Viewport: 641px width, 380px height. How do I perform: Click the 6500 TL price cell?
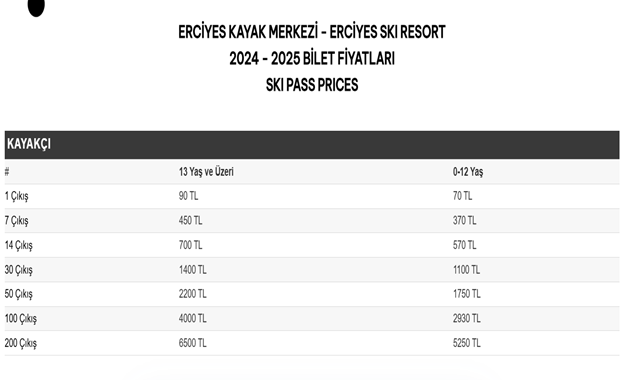click(x=193, y=343)
